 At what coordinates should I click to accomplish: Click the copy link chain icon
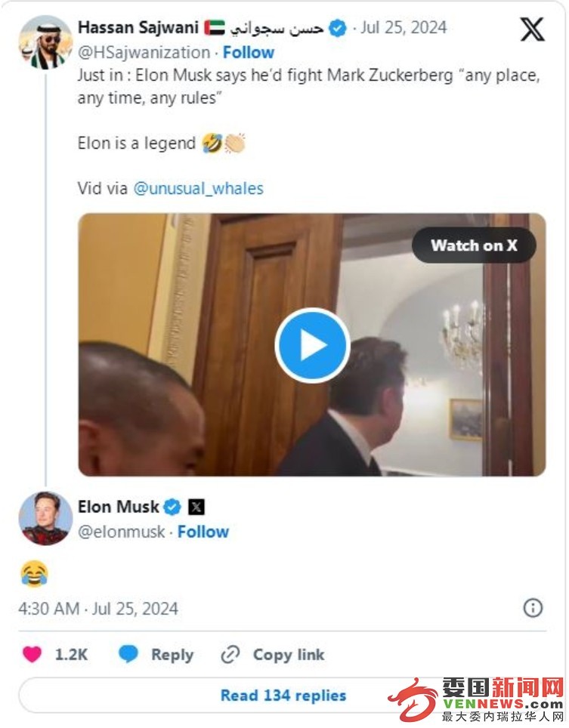[x=230, y=655]
